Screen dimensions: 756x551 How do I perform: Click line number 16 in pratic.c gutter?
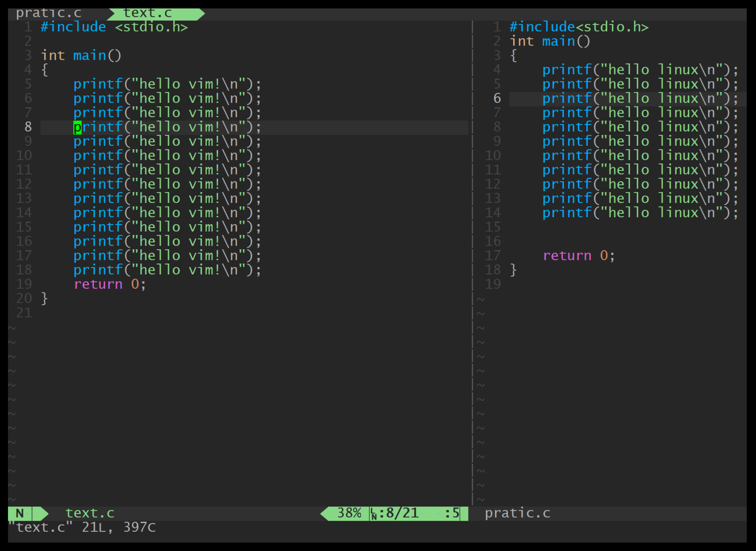click(493, 242)
